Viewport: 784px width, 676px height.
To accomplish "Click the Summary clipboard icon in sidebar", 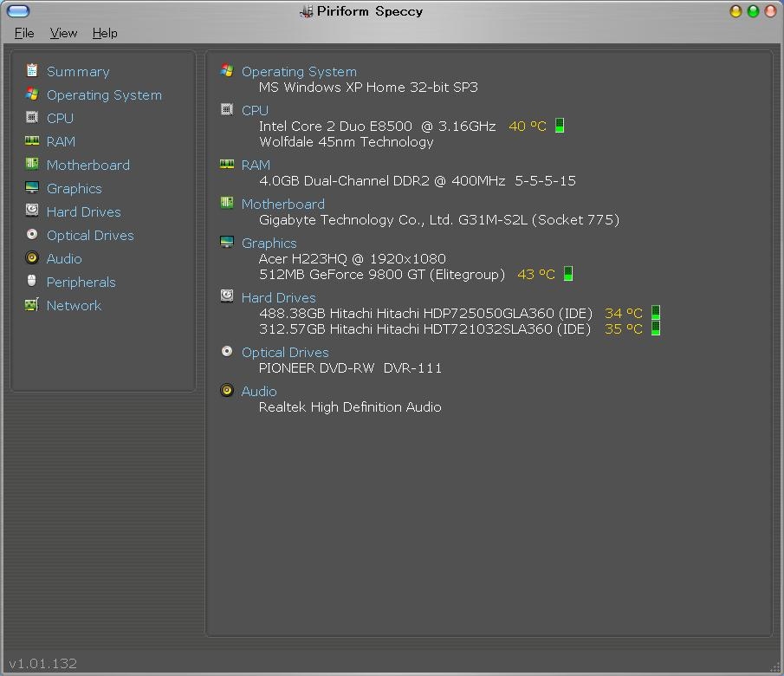I will 32,71.
